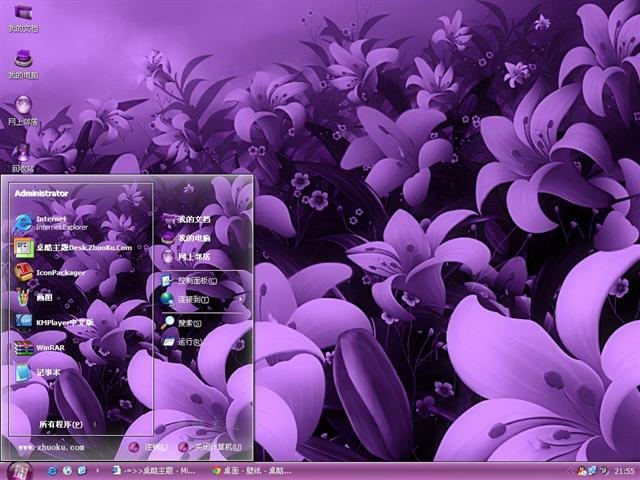Viewport: 640px width, 480px height.
Task: Open the 网上邻居 desktop icon
Action: coord(23,111)
